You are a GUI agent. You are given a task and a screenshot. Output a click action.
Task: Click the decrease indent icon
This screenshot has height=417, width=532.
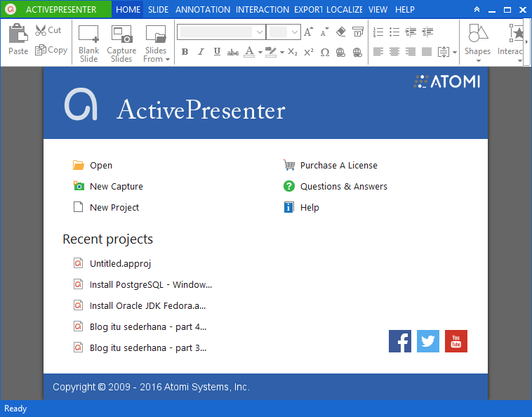427,32
